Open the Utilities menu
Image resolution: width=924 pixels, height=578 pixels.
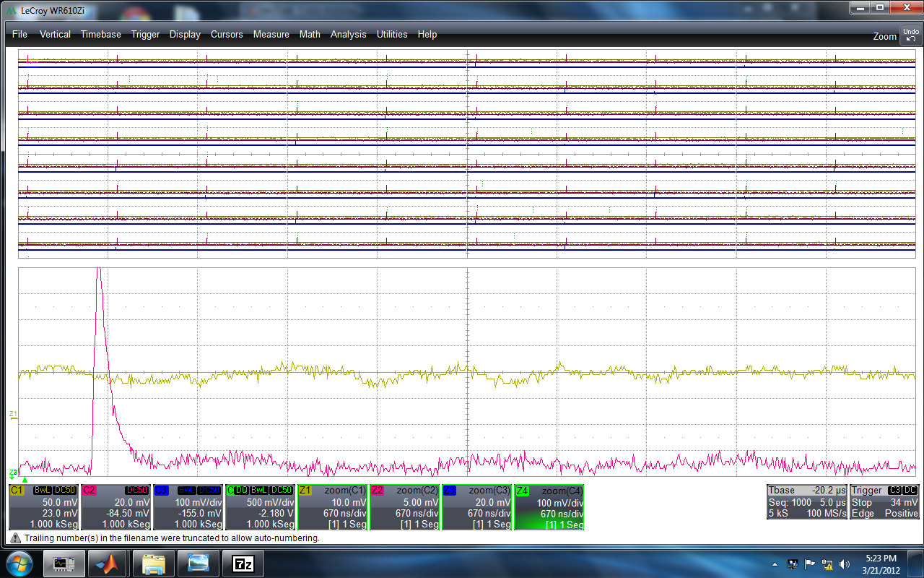point(392,35)
